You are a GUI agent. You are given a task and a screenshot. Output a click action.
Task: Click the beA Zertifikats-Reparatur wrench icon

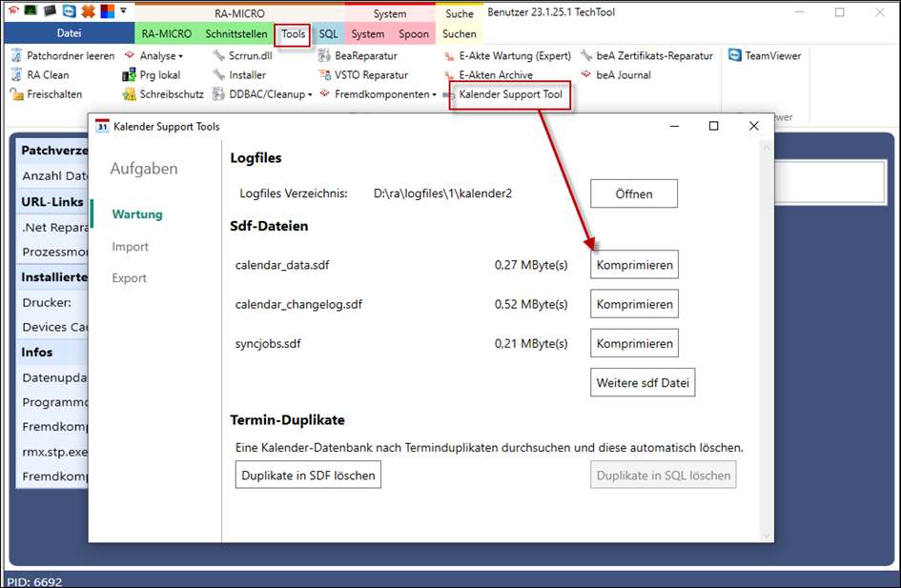(586, 55)
